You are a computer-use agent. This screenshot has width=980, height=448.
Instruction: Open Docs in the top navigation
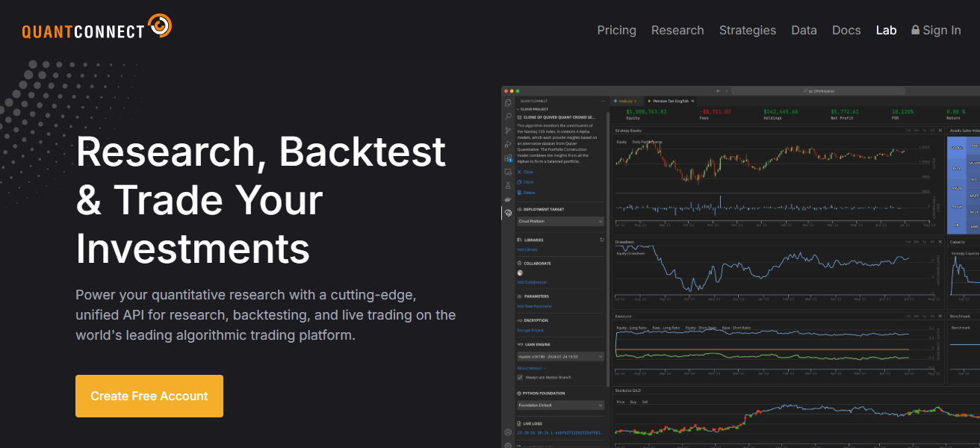tap(846, 30)
